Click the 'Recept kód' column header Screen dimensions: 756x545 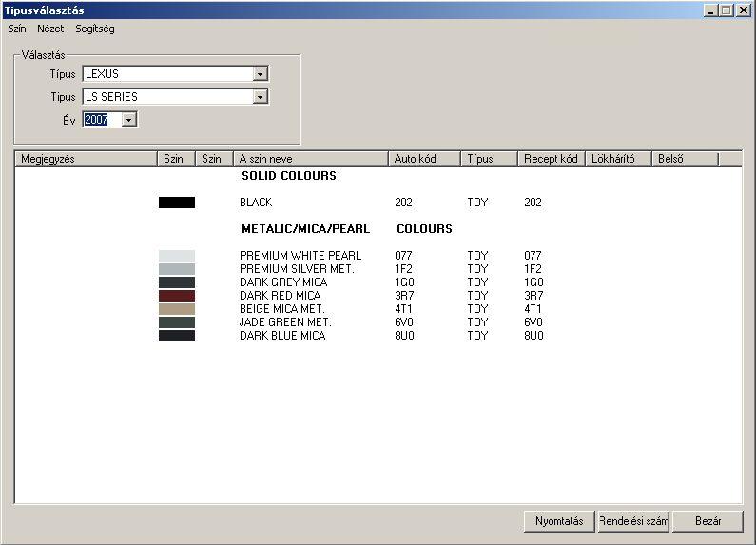[x=551, y=159]
